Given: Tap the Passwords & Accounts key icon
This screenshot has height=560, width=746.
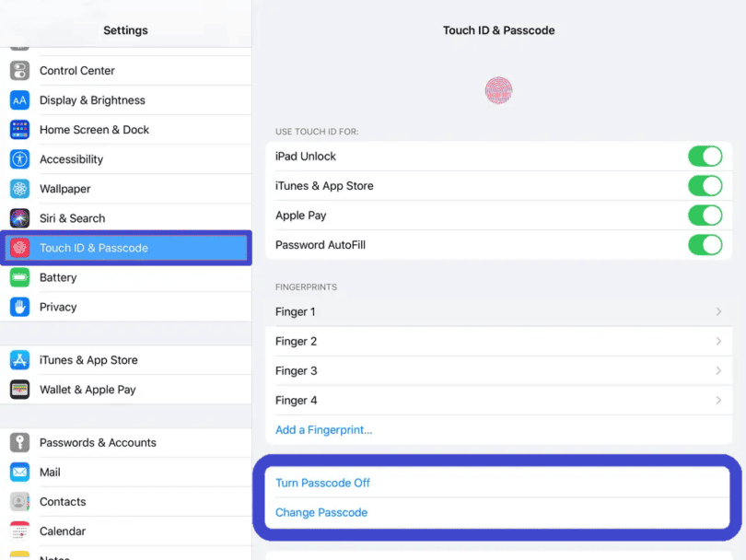Looking at the screenshot, I should tap(19, 443).
